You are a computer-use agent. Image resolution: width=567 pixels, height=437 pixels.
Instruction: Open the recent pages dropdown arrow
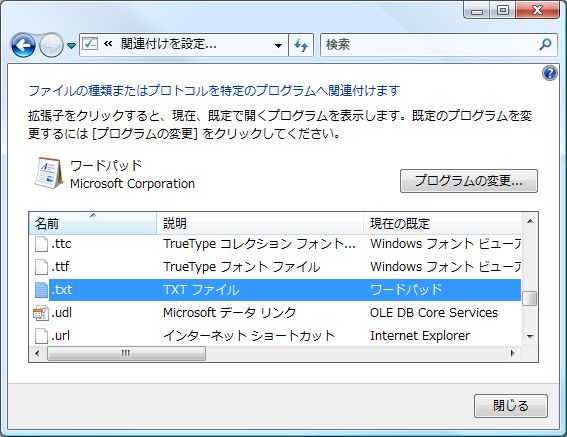pos(72,46)
